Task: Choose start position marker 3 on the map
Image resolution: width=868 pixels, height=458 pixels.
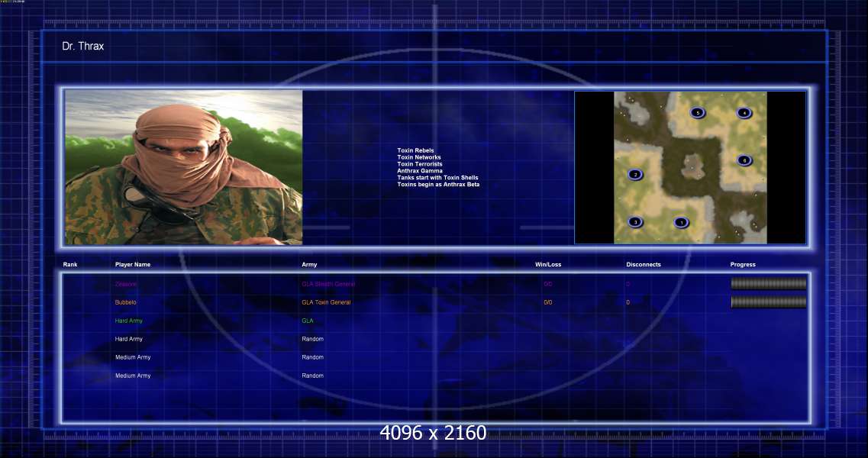Action: [635, 222]
